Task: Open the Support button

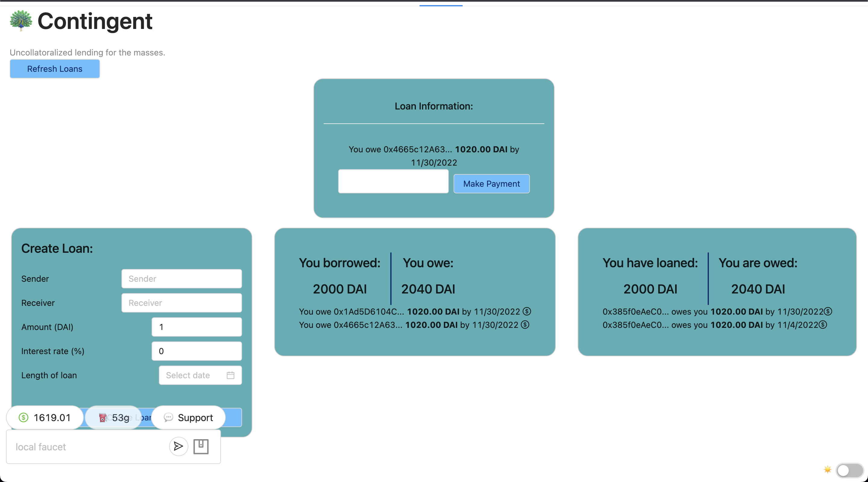Action: click(188, 417)
